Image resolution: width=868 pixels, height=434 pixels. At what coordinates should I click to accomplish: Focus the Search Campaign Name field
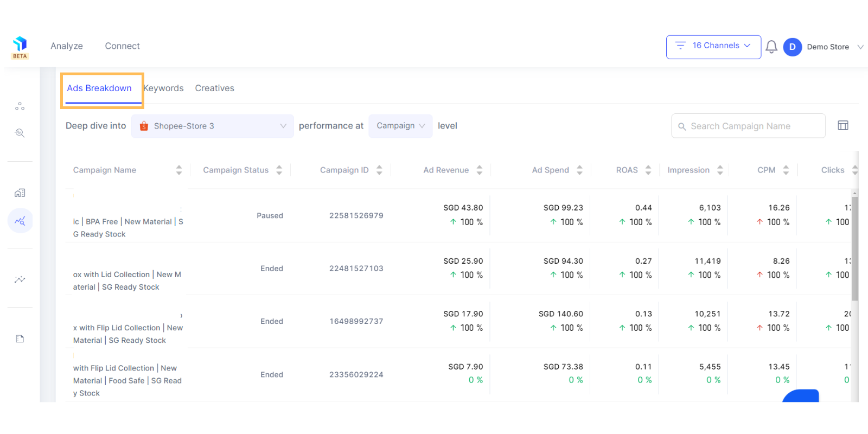748,126
